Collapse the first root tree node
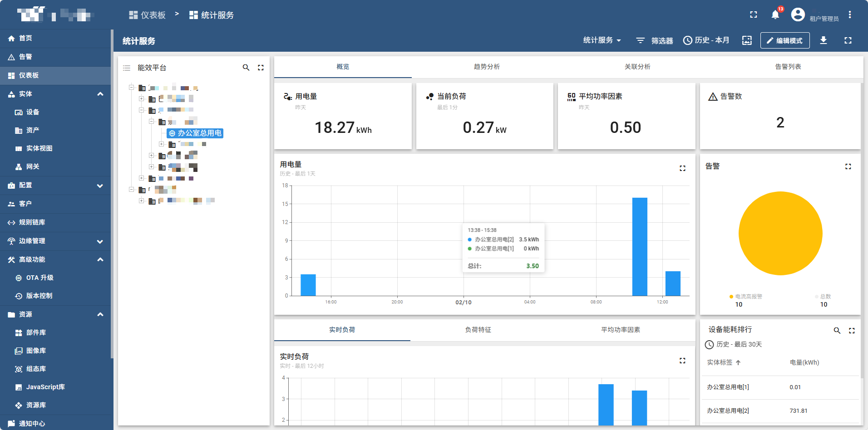 coord(132,88)
